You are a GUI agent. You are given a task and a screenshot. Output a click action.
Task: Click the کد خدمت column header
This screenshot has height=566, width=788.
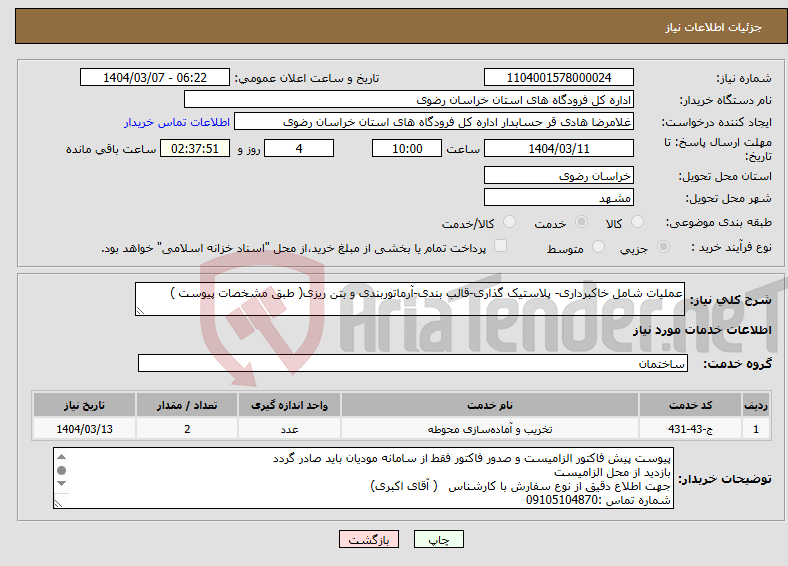tap(691, 405)
